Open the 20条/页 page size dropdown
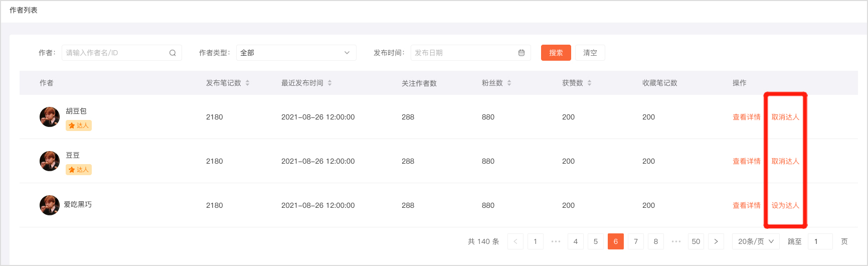This screenshot has width=868, height=266. coord(756,241)
